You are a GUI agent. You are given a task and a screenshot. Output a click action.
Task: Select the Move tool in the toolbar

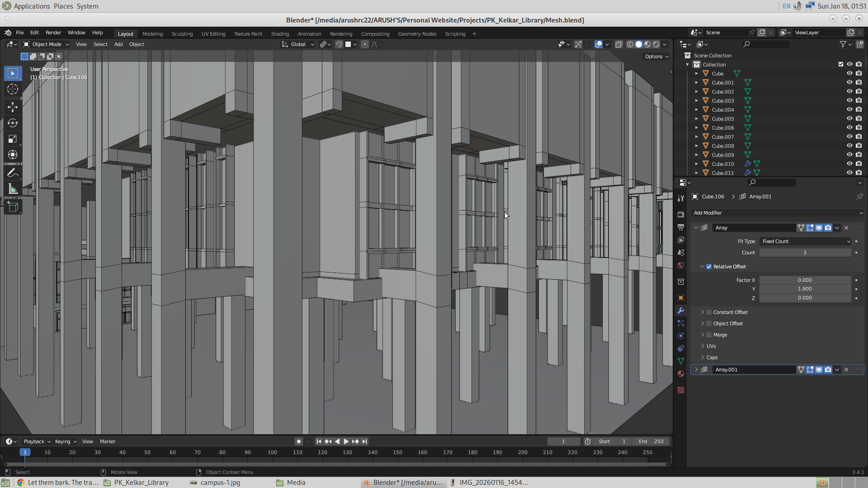[x=13, y=107]
